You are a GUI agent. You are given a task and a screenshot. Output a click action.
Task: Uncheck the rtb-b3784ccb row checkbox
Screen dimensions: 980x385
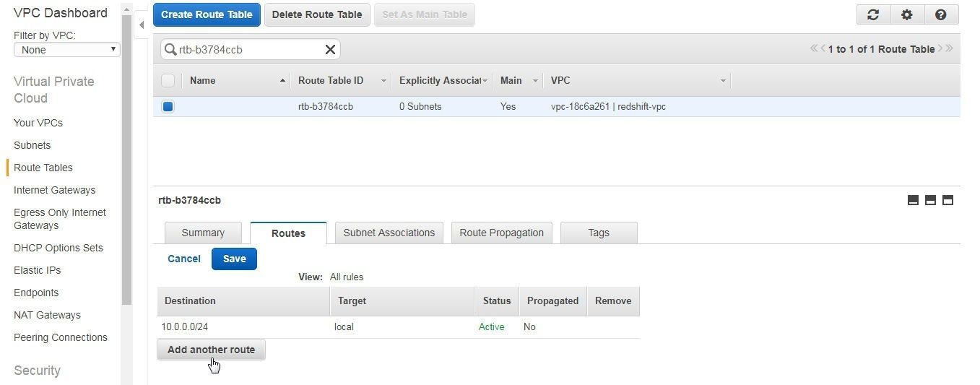click(x=168, y=106)
